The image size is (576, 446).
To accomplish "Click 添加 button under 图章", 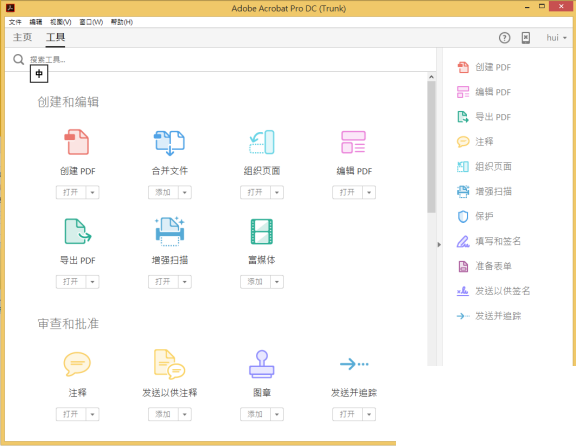I will 255,414.
